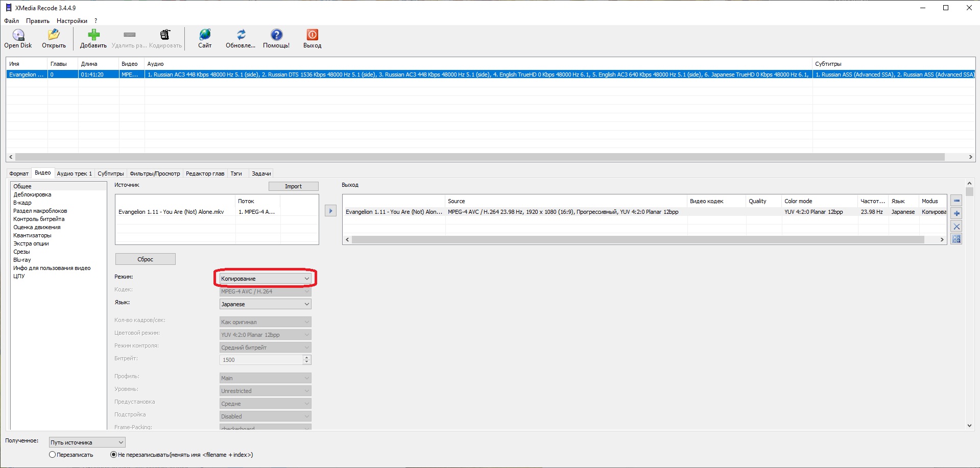Open the Профиль dropdown showing Main
The height and width of the screenshot is (468, 980).
coord(265,378)
